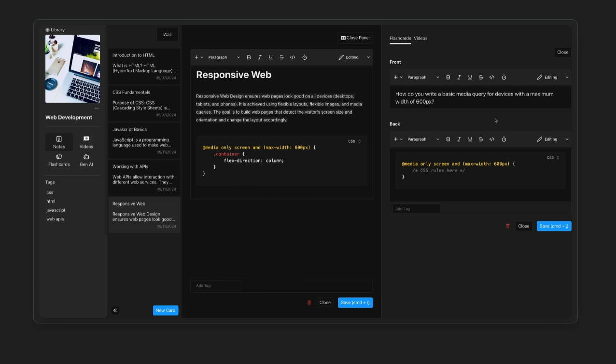Screen dimensions: 616x364
Task: Switch to the Videos tab
Action: click(420, 38)
